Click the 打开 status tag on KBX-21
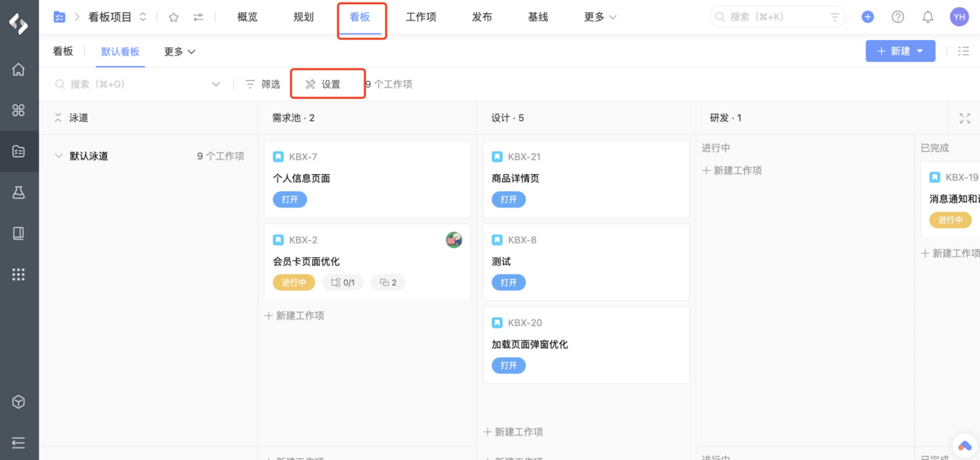The height and width of the screenshot is (460, 980). [x=509, y=199]
